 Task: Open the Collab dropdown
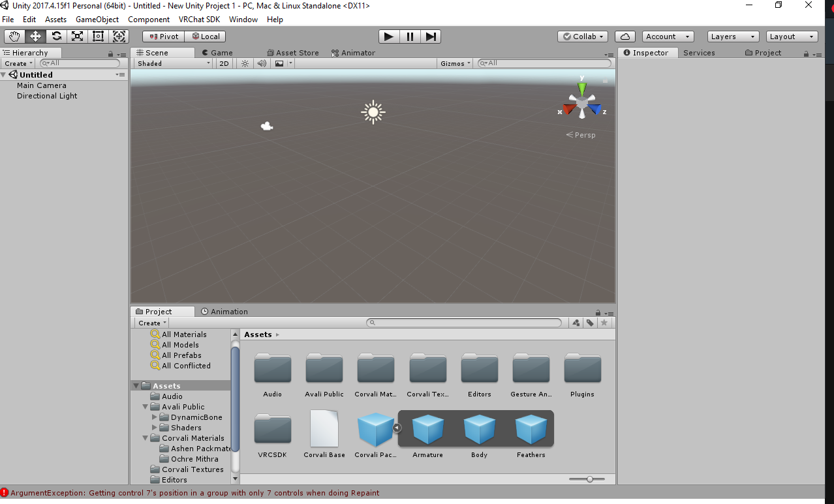coord(583,37)
